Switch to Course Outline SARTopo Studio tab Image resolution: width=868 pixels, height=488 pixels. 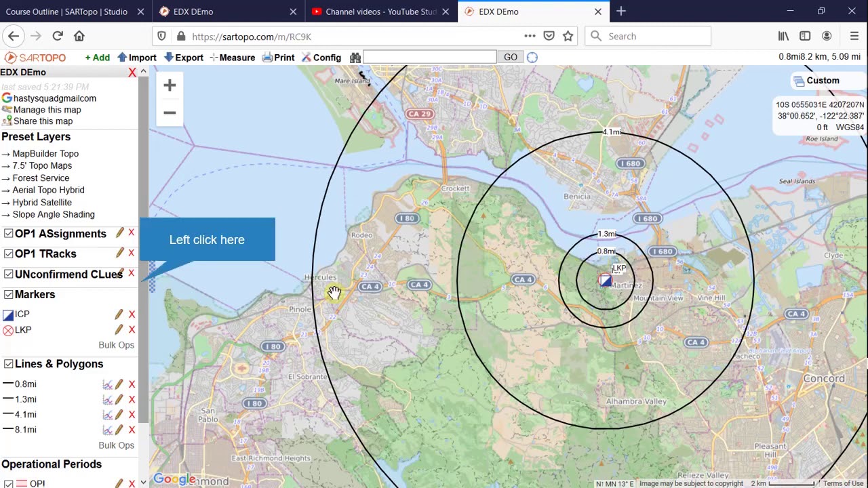coord(66,12)
